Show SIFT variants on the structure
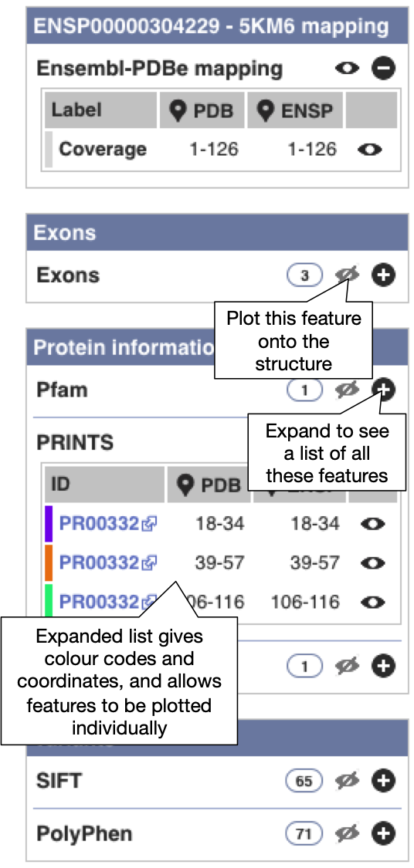 pyautogui.click(x=348, y=782)
